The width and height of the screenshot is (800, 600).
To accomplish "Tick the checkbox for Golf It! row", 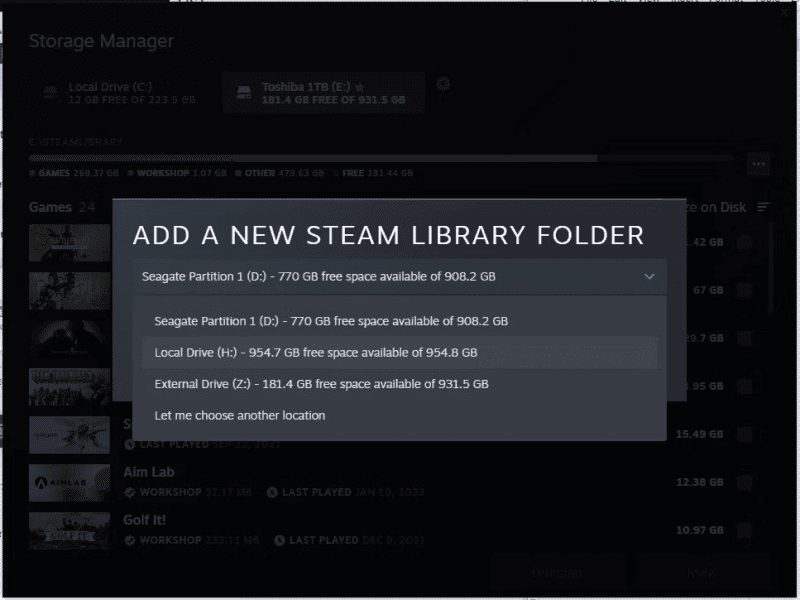I will click(x=744, y=530).
